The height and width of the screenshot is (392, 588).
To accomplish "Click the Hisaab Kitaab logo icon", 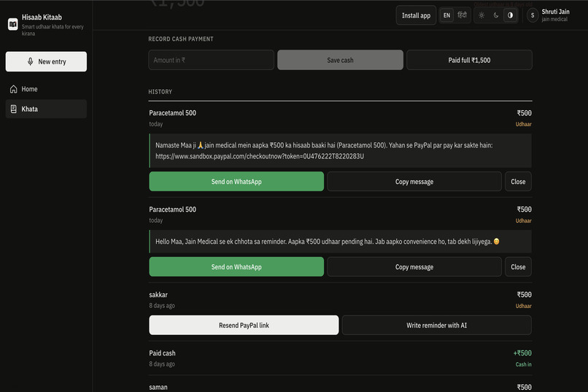I will [12, 24].
